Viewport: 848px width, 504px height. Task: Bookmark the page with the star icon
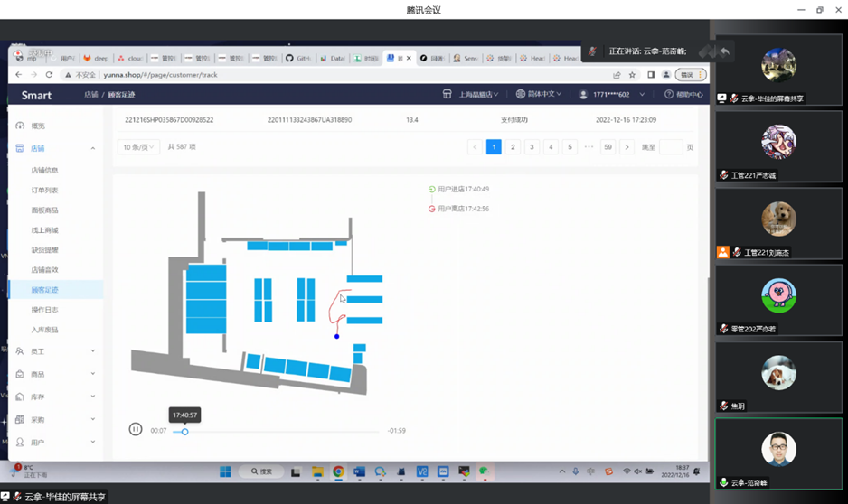(x=632, y=75)
